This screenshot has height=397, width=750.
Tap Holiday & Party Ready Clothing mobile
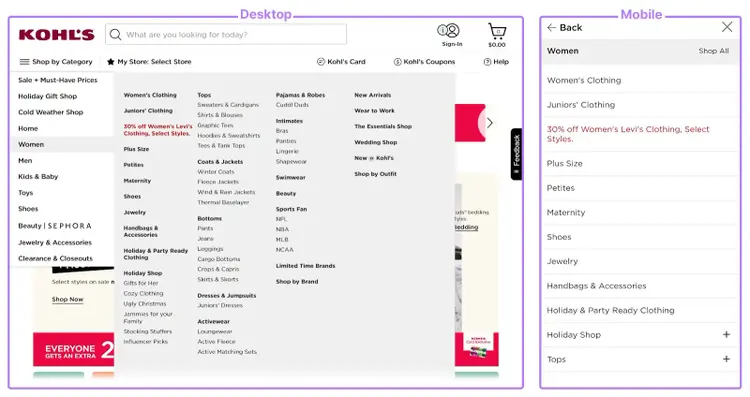coord(610,310)
